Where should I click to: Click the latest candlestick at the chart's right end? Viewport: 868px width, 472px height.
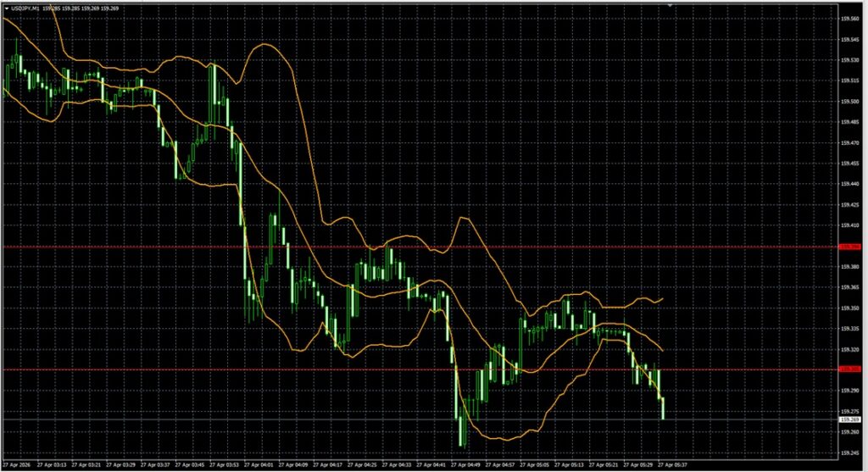pos(663,408)
